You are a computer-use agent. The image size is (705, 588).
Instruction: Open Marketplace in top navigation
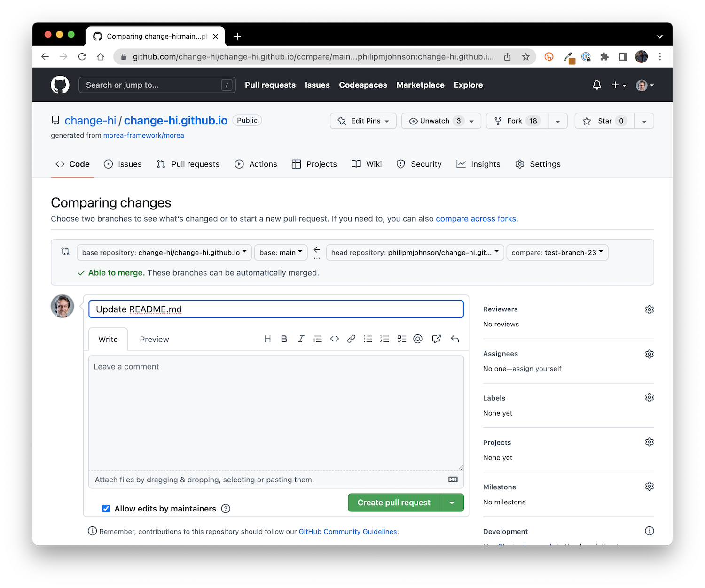420,85
